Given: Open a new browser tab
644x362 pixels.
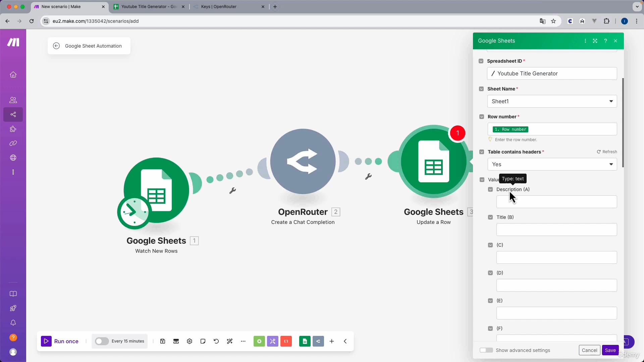Looking at the screenshot, I should tap(275, 7).
